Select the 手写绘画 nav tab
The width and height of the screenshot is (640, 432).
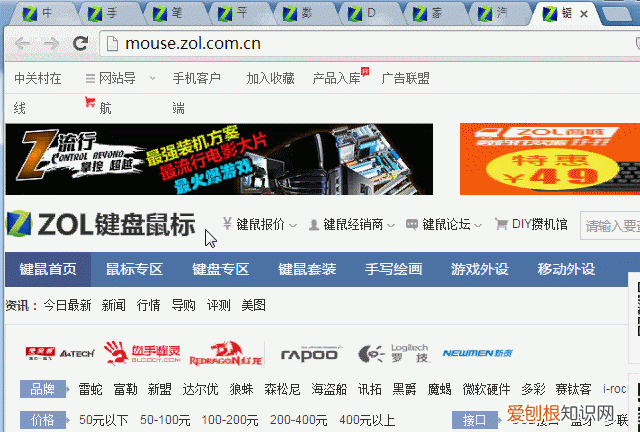tap(393, 269)
